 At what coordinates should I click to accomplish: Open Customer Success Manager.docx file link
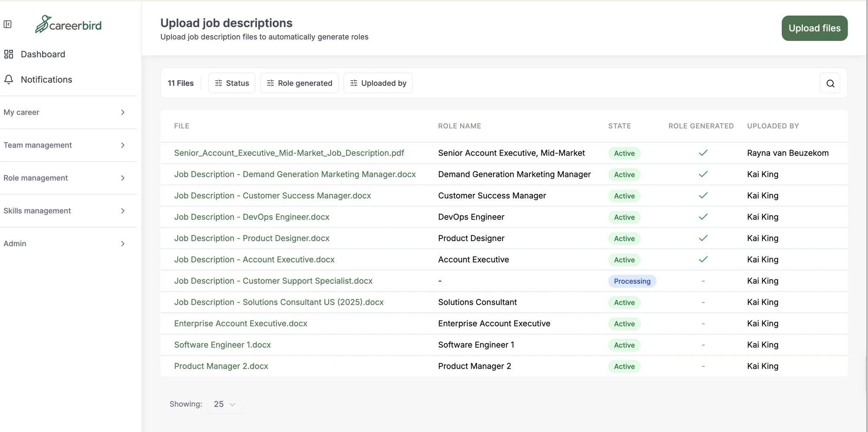(273, 196)
